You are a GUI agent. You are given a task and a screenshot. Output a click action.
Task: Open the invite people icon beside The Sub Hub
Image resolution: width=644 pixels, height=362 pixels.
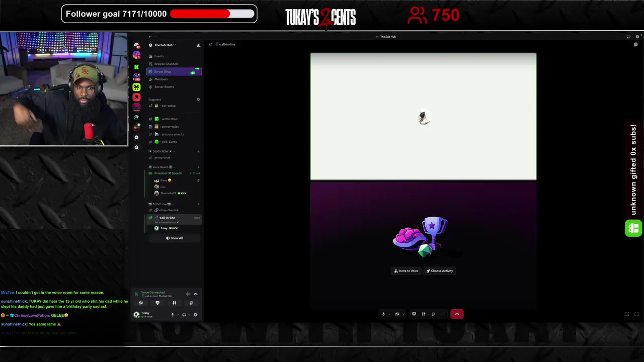tap(198, 45)
